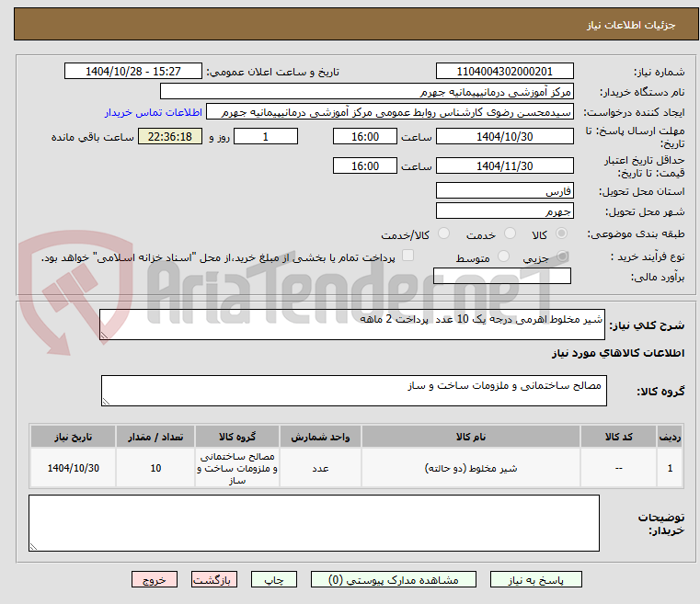Click the توضیحات خریدار textarea
Viewport: 700px width, 604px height.
point(314,523)
